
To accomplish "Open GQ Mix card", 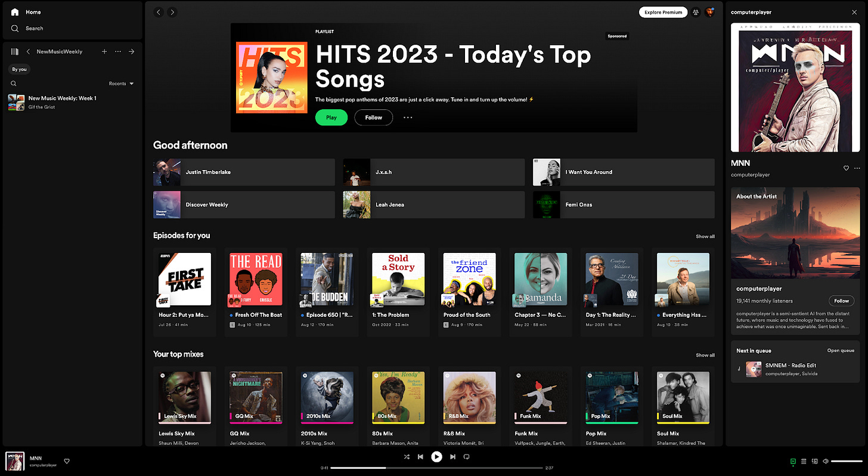I will click(256, 406).
